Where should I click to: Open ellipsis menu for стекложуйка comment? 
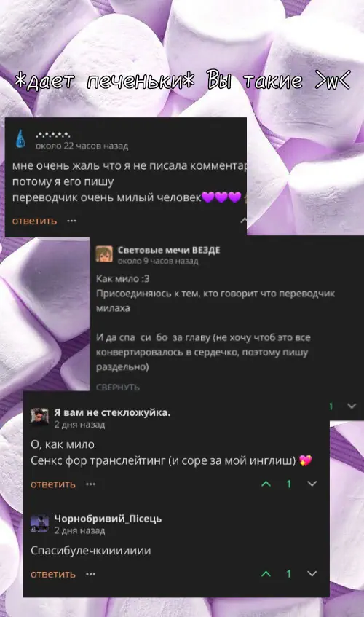91,484
